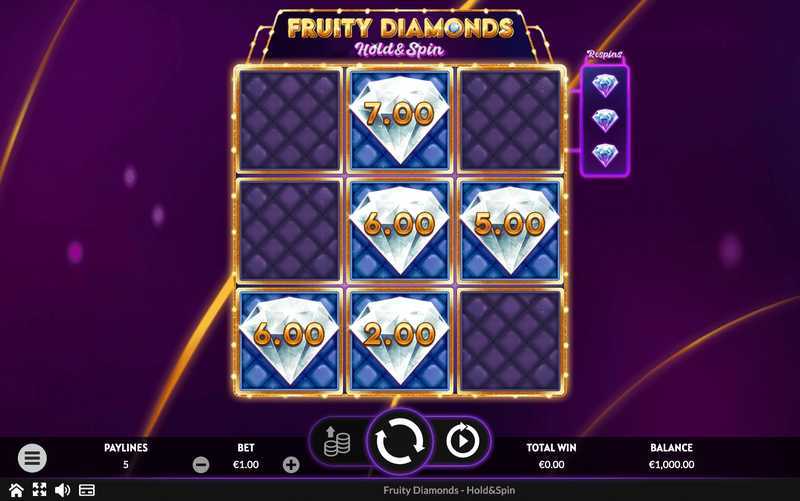This screenshot has height=501, width=800.
Task: Increase bet with plus button
Action: pos(291,465)
